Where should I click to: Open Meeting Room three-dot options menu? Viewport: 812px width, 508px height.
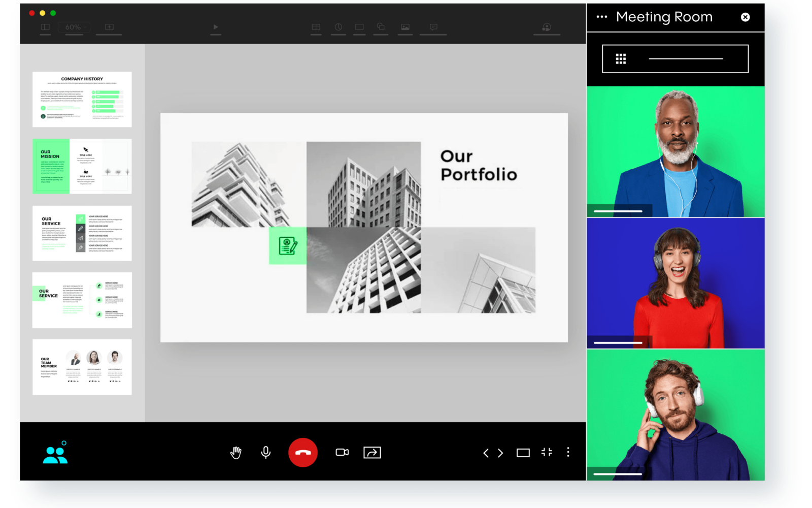tap(602, 17)
